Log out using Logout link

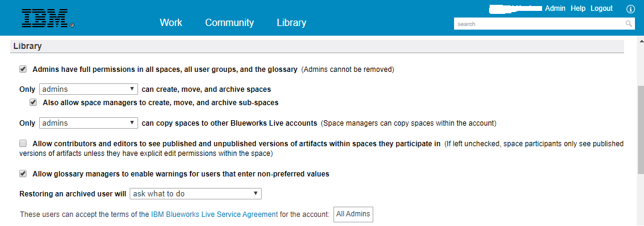pyautogui.click(x=602, y=8)
